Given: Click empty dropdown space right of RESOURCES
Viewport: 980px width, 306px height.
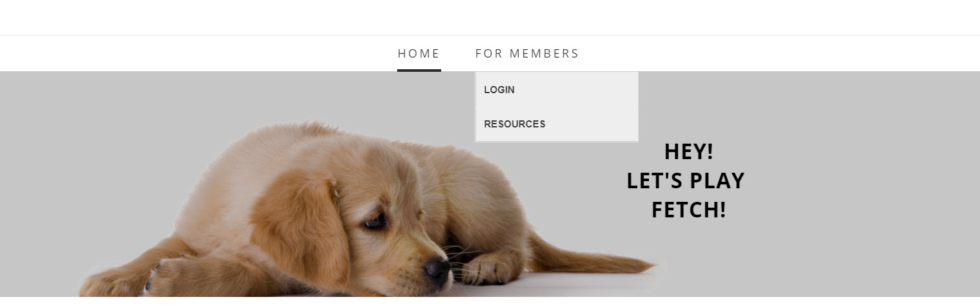Looking at the screenshot, I should (592, 124).
